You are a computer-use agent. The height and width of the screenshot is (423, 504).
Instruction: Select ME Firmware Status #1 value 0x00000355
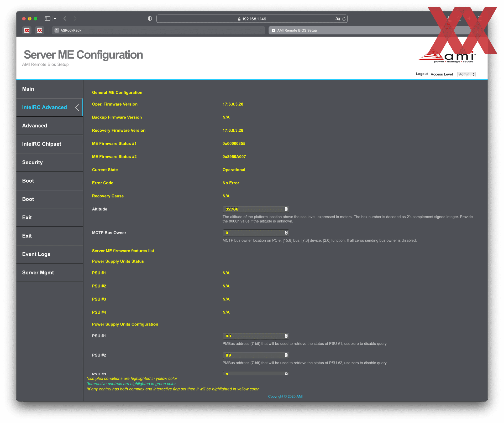pyautogui.click(x=234, y=144)
